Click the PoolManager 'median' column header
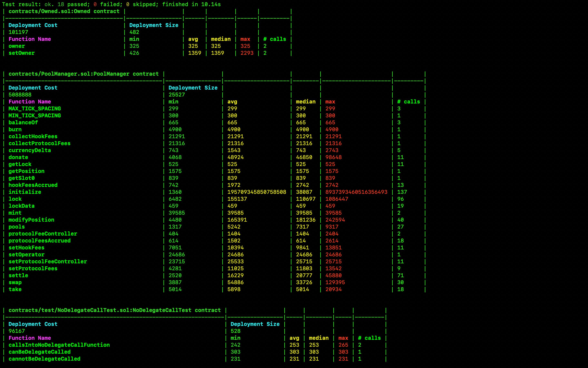 tap(306, 101)
